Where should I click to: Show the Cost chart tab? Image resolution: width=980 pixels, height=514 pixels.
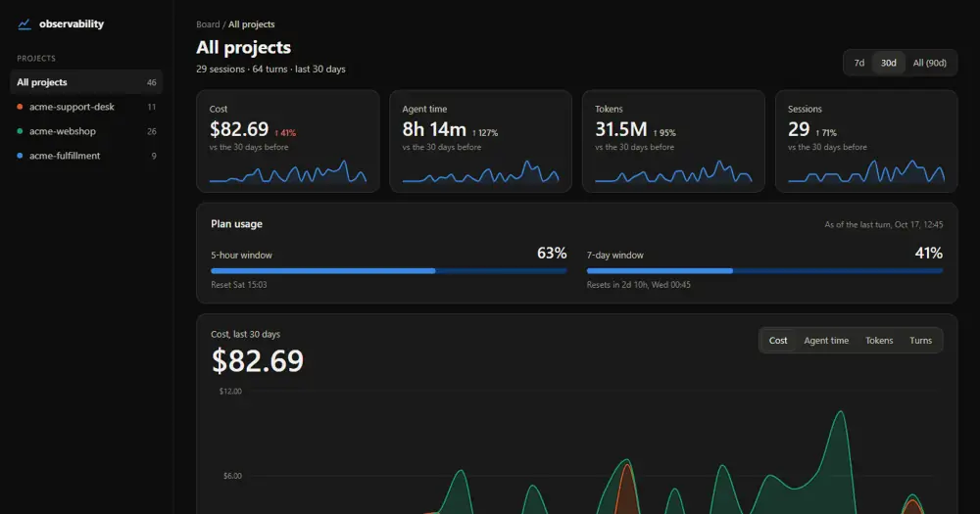point(778,341)
